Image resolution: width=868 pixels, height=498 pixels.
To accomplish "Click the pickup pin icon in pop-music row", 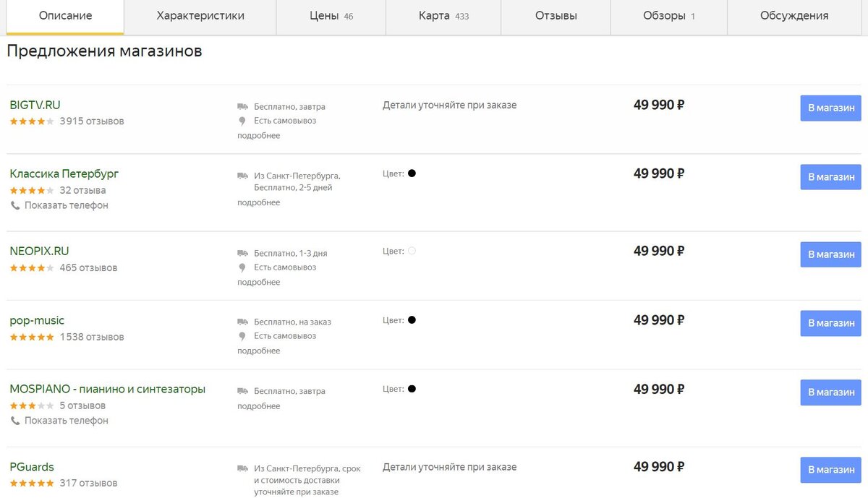I will (x=242, y=336).
